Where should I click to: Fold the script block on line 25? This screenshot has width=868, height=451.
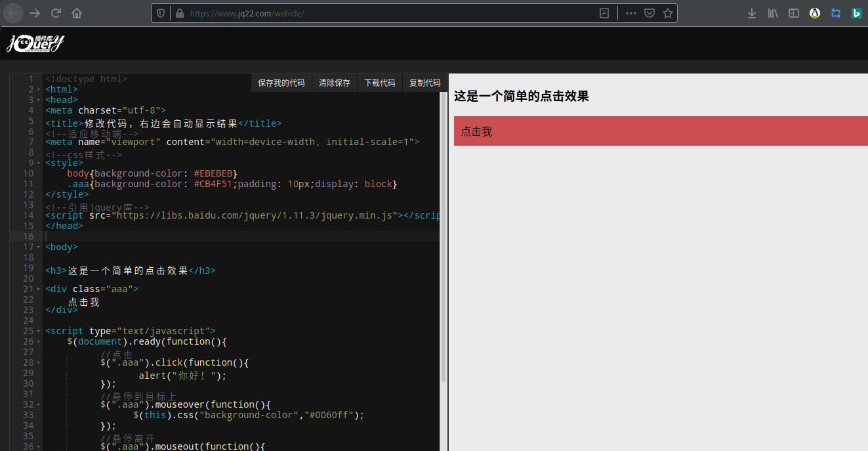(x=39, y=331)
